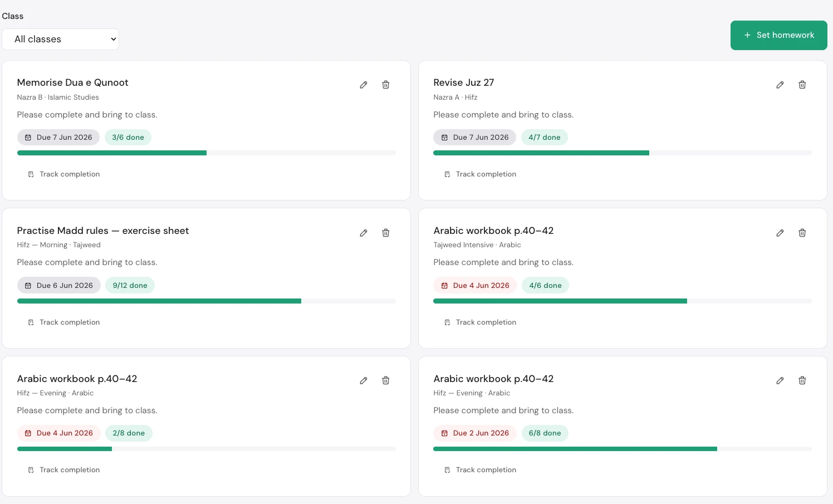This screenshot has width=833, height=504.
Task: Delete the Arabic workbook card with 2/8 done
Action: click(386, 380)
